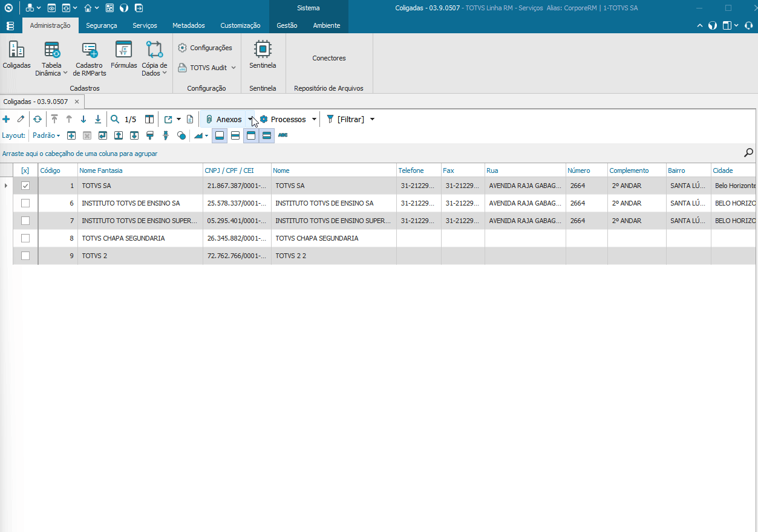The height and width of the screenshot is (532, 758).
Task: Click the pencil edit icon
Action: point(21,119)
